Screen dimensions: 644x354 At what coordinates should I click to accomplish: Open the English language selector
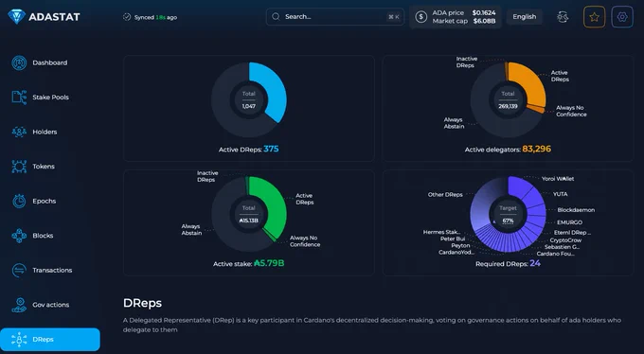pos(525,17)
